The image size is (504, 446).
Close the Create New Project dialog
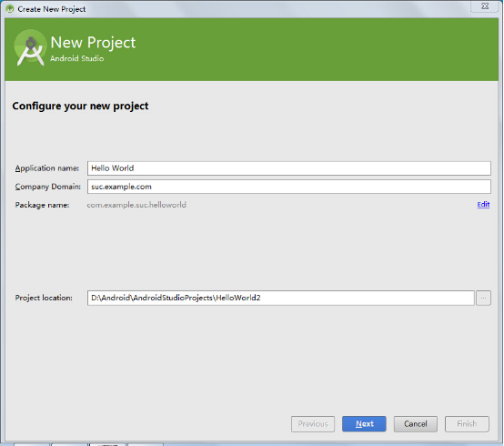[x=485, y=6]
